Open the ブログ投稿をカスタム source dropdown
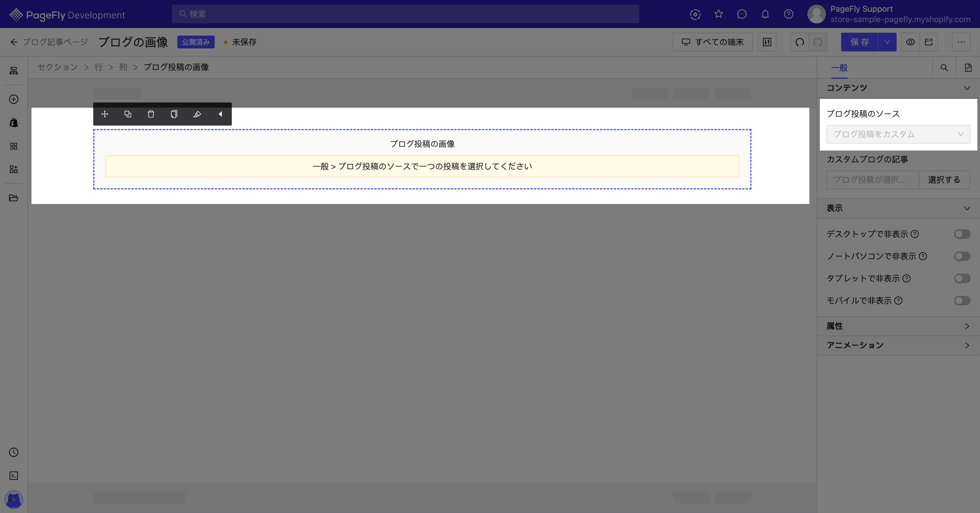Screen dimensions: 980x513 point(898,134)
